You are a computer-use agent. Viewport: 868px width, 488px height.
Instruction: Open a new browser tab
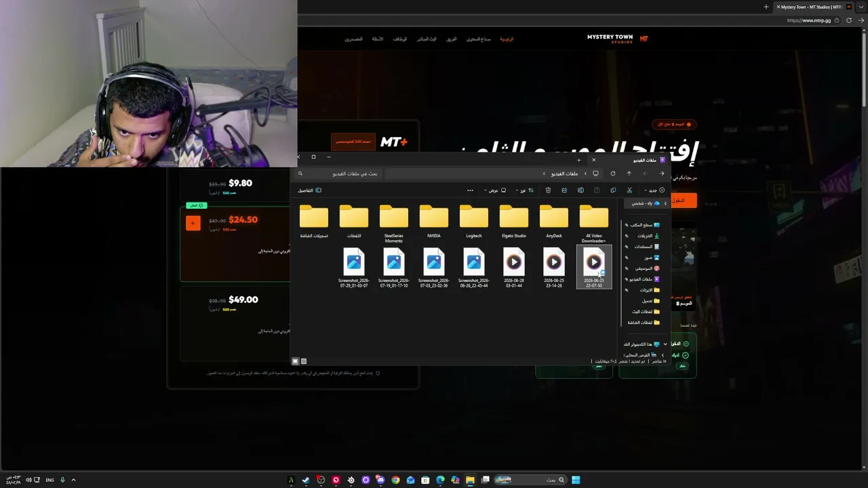pos(766,7)
